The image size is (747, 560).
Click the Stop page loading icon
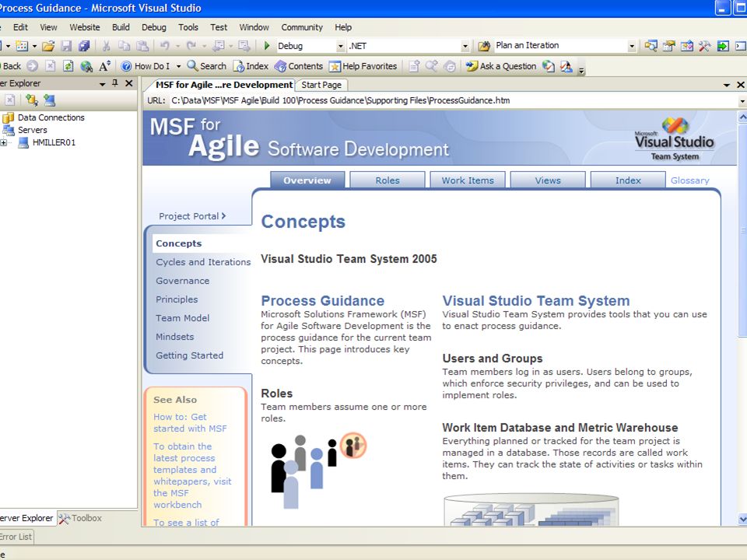point(51,66)
